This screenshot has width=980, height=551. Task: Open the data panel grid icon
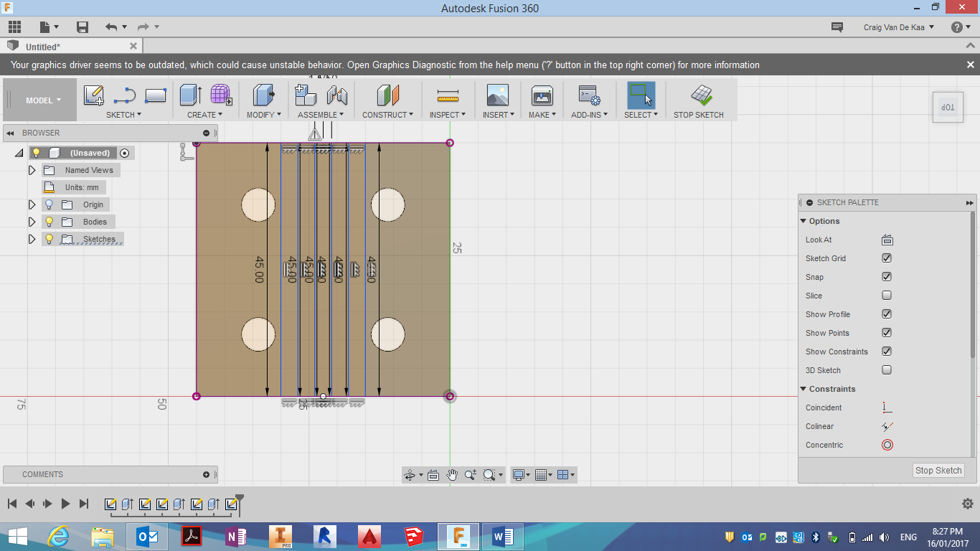click(14, 27)
